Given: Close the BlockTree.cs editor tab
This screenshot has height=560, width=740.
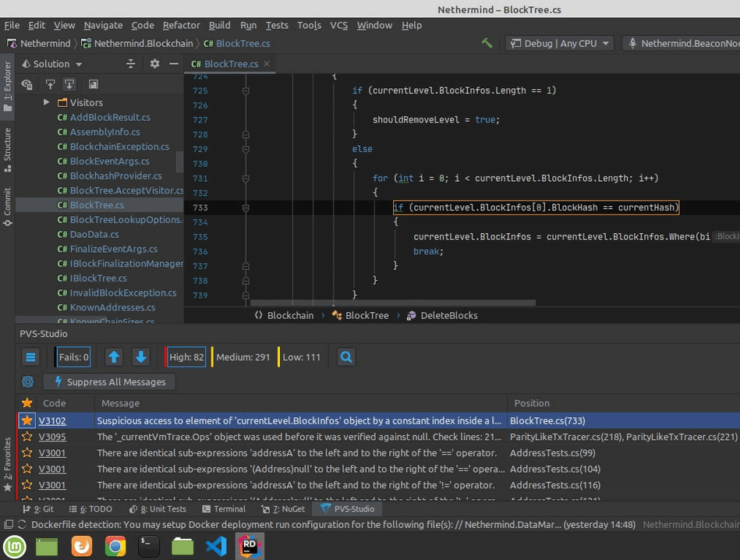Looking at the screenshot, I should click(267, 63).
